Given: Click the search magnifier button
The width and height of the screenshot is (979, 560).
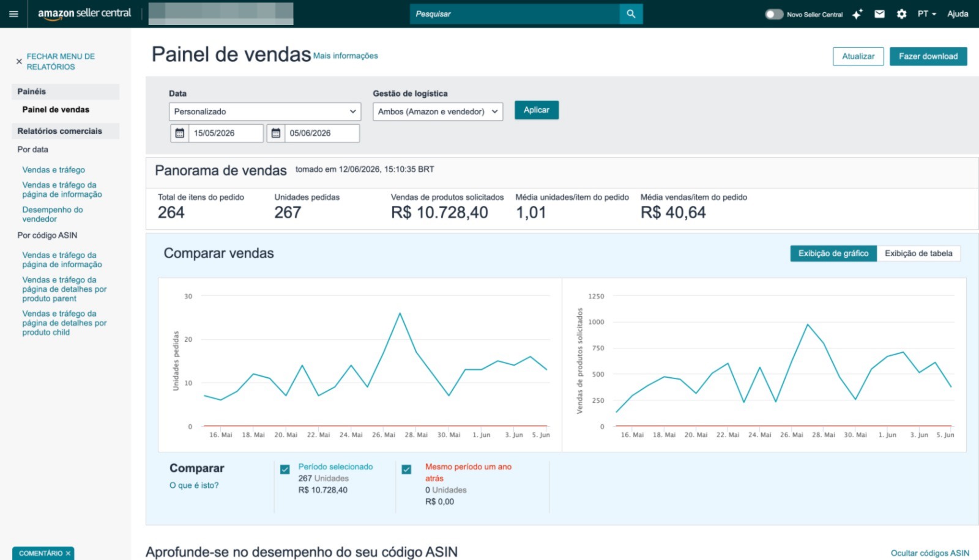Looking at the screenshot, I should coord(631,13).
